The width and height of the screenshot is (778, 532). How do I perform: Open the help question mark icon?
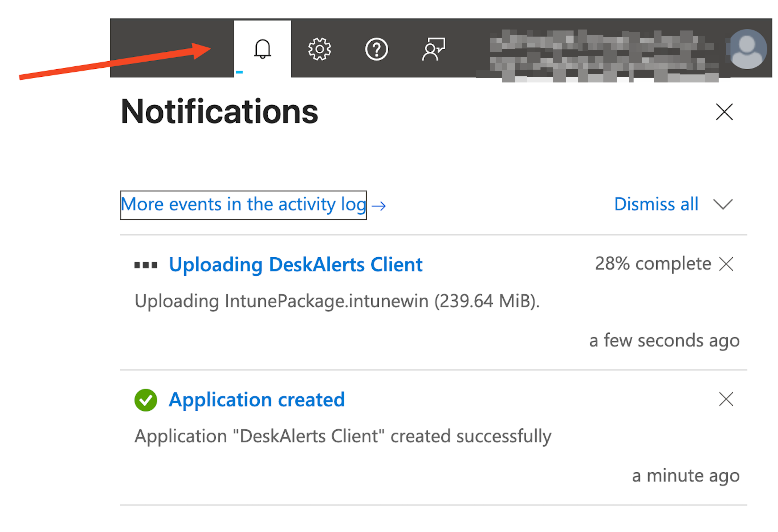pyautogui.click(x=376, y=49)
